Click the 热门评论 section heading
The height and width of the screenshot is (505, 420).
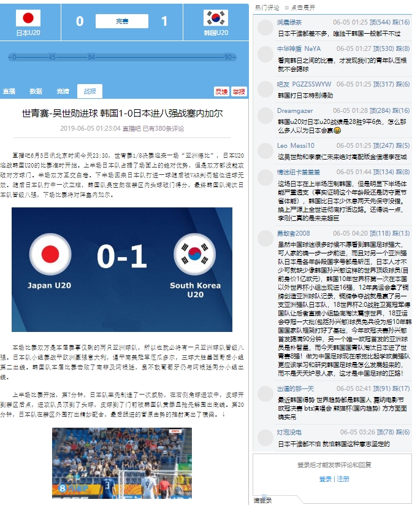click(x=267, y=8)
